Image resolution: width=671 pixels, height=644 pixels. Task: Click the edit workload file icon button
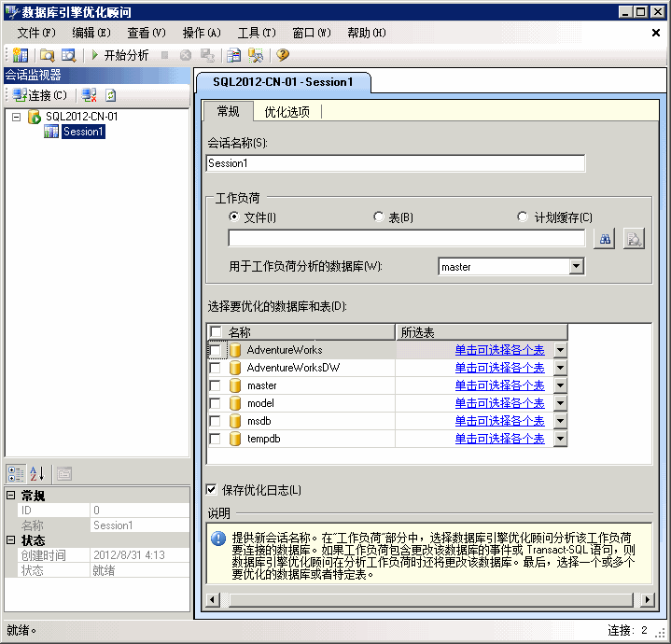(634, 239)
